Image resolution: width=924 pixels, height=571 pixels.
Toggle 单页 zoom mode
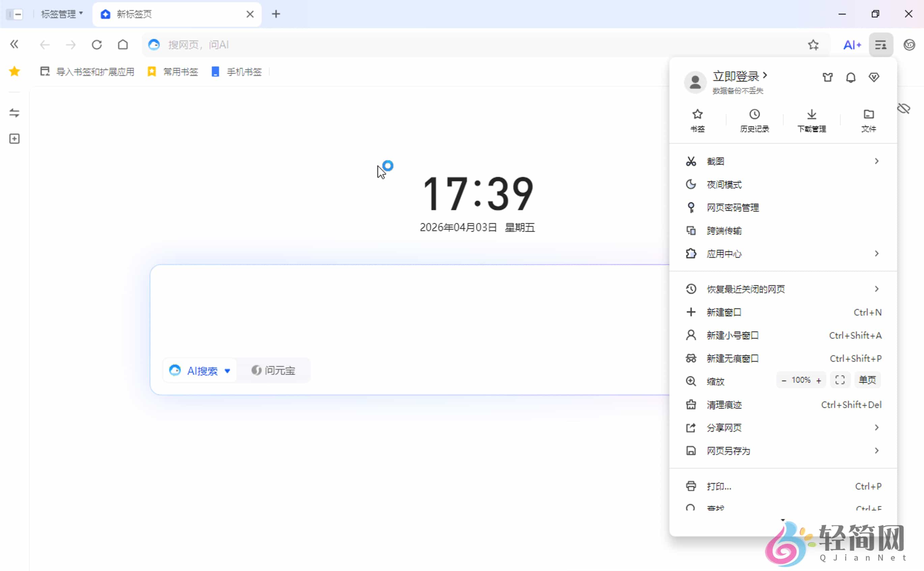pos(867,380)
